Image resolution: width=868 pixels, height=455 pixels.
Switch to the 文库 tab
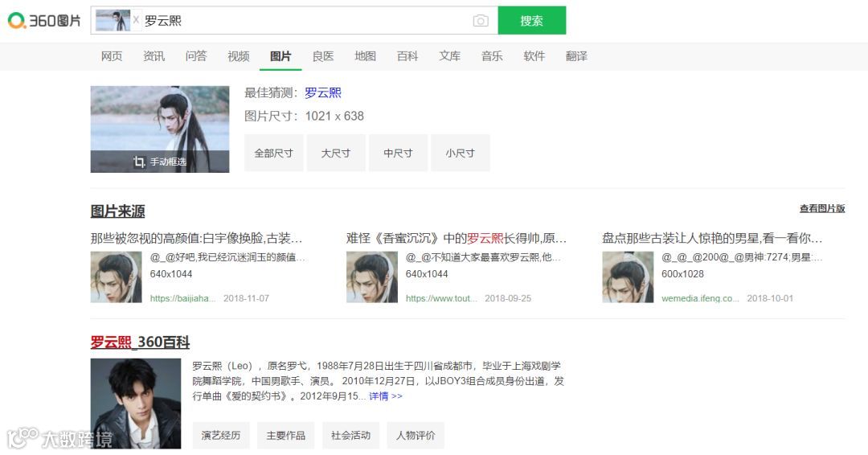[x=449, y=56]
